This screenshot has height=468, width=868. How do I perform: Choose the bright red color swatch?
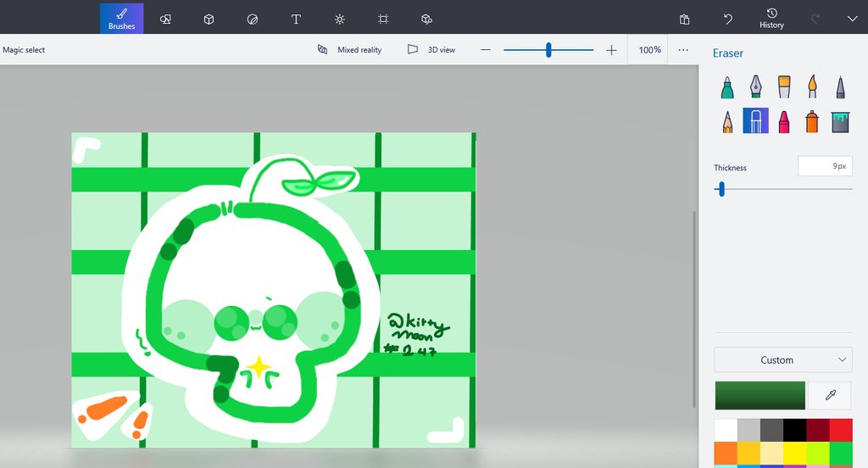[x=841, y=430]
